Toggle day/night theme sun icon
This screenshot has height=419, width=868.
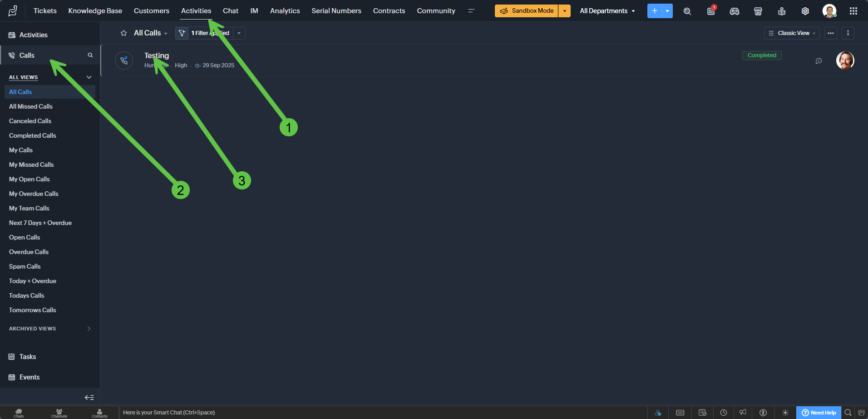point(785,413)
